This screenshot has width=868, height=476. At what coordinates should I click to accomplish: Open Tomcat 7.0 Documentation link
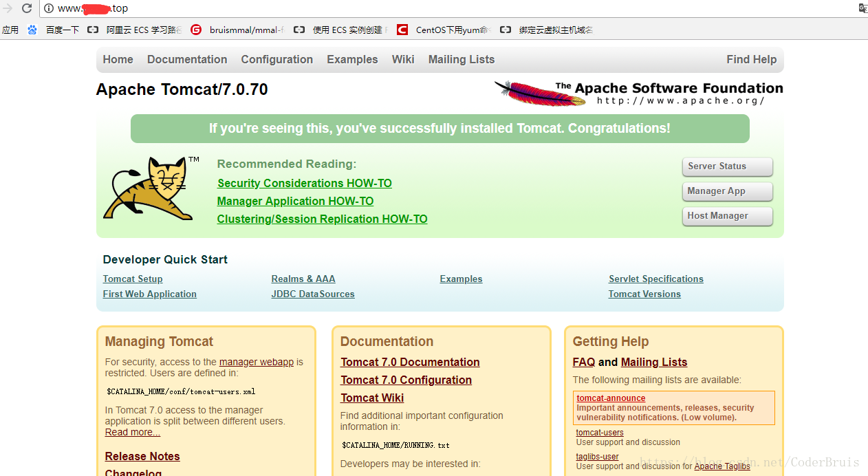(x=410, y=362)
